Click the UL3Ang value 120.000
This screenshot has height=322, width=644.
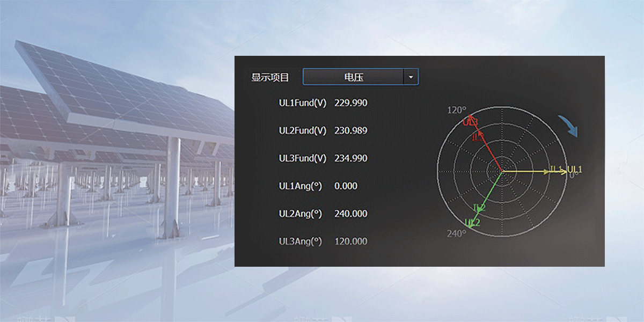(350, 241)
